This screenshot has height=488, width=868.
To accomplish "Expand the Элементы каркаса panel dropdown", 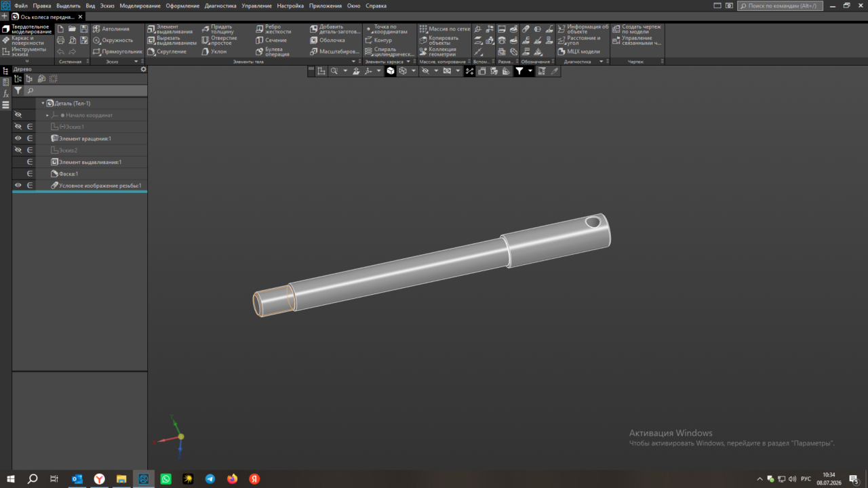I will point(408,62).
